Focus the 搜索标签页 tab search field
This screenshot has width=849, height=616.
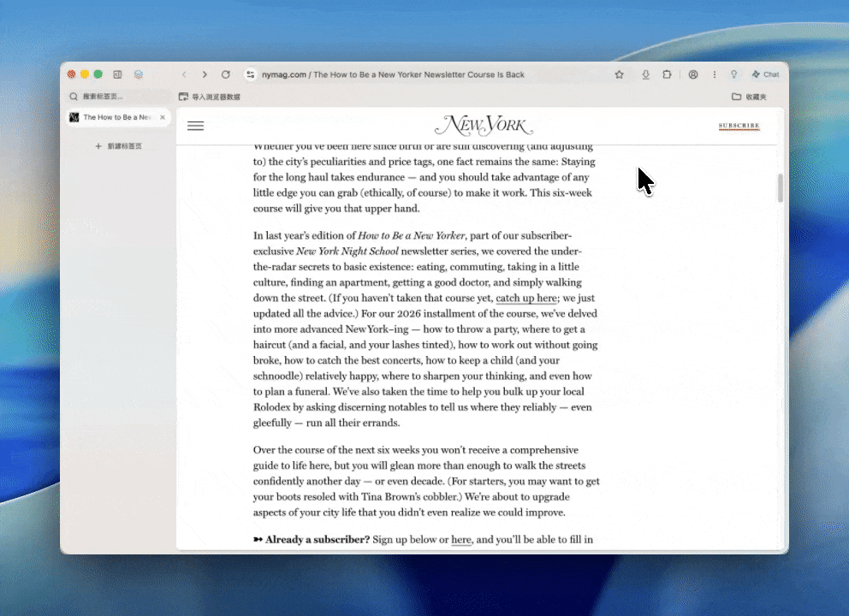119,97
